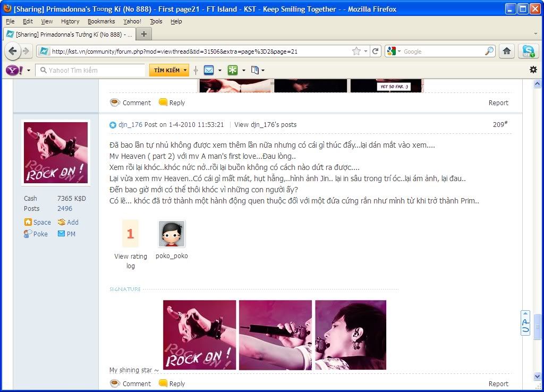This screenshot has width=544, height=392.
Task: Expand the Yahoo! logo dropdown arrow
Action: click(x=29, y=71)
